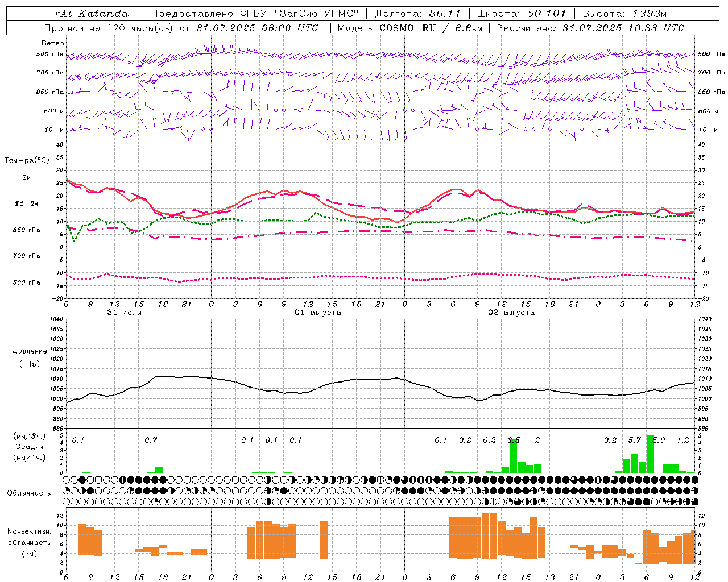The width and height of the screenshot is (728, 582).
Task: Click the 700 гПа temperature legend entry
Action: click(x=27, y=256)
